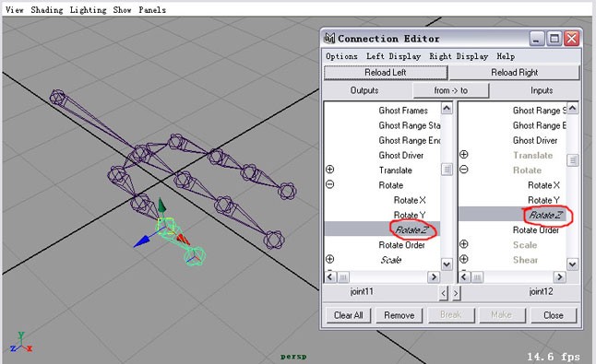Open the Left Display menu

(393, 56)
